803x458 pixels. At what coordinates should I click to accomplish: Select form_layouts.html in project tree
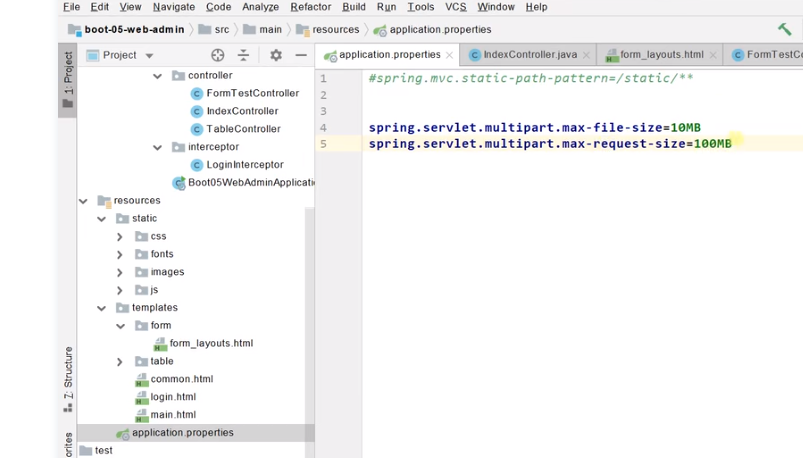[x=204, y=343]
